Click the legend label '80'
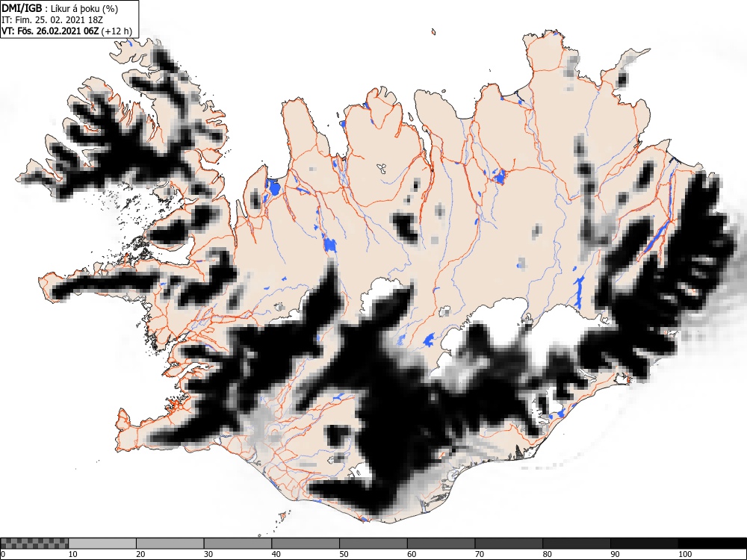 (x=547, y=554)
